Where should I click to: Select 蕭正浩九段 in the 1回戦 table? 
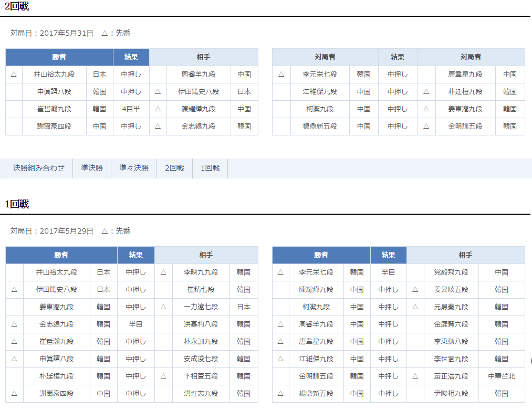pos(451,376)
